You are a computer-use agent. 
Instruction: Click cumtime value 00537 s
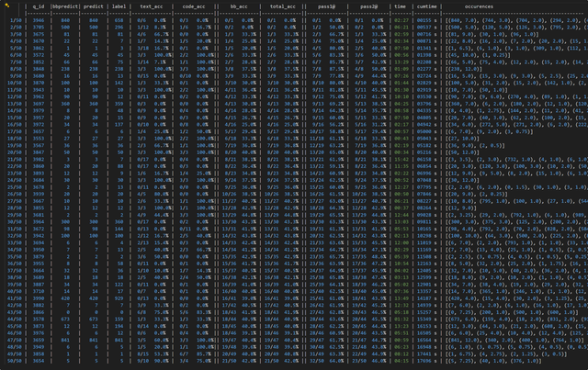click(426, 27)
